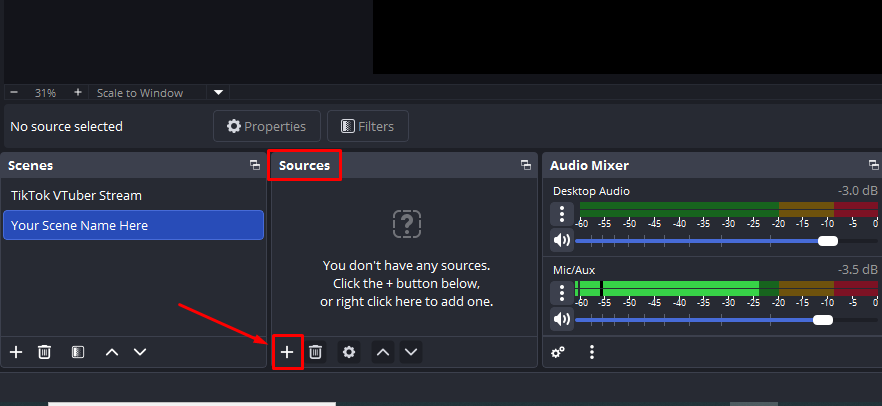The image size is (882, 406).
Task: Open source properties gear in Sources toolbar
Action: 349,352
